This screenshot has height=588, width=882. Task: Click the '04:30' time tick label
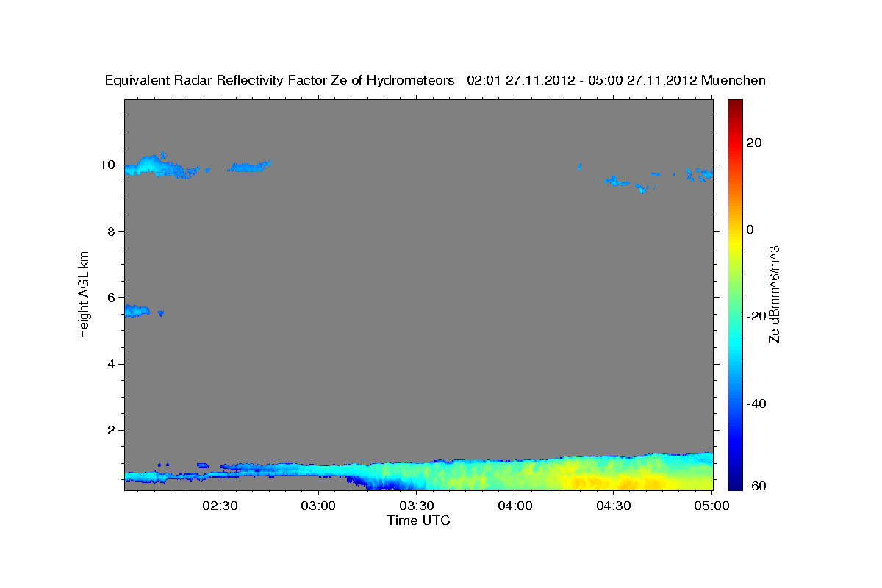[x=614, y=506]
